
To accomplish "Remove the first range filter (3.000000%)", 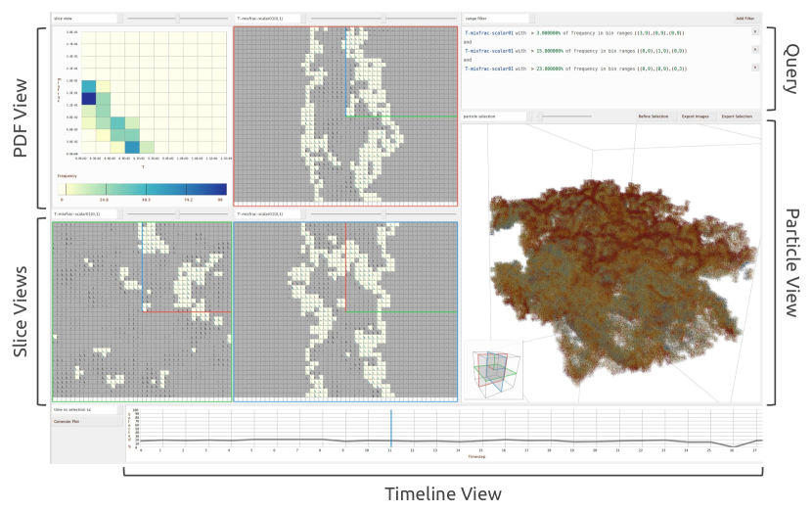I will point(754,32).
